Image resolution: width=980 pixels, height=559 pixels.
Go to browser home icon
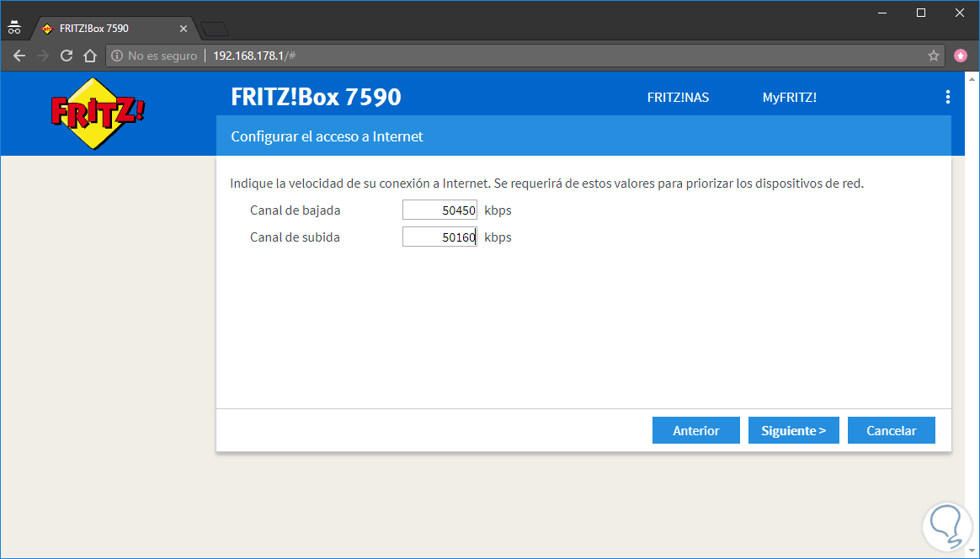tap(90, 56)
